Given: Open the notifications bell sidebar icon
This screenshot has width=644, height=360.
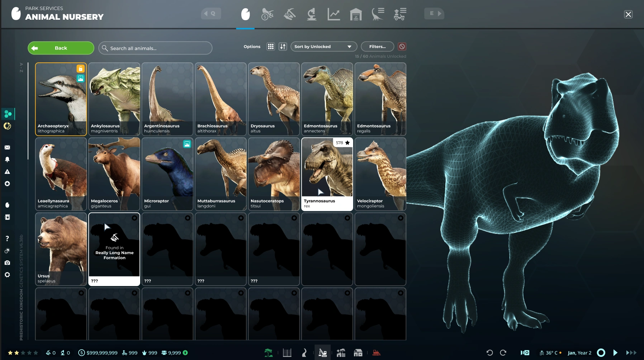Looking at the screenshot, I should click(7, 160).
